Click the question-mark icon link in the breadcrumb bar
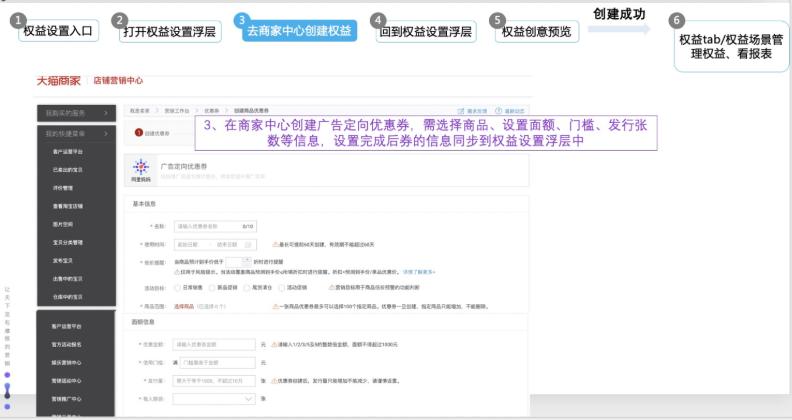The image size is (792, 420). tap(510, 111)
